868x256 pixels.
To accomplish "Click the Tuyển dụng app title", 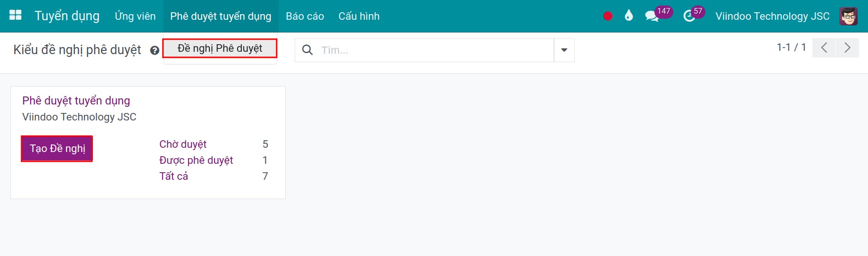I will [67, 16].
